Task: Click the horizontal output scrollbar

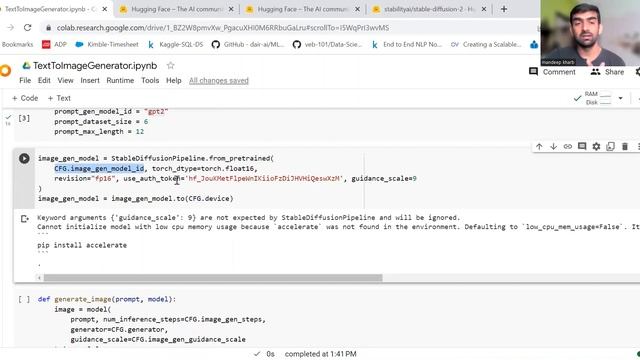Action: coord(213,278)
